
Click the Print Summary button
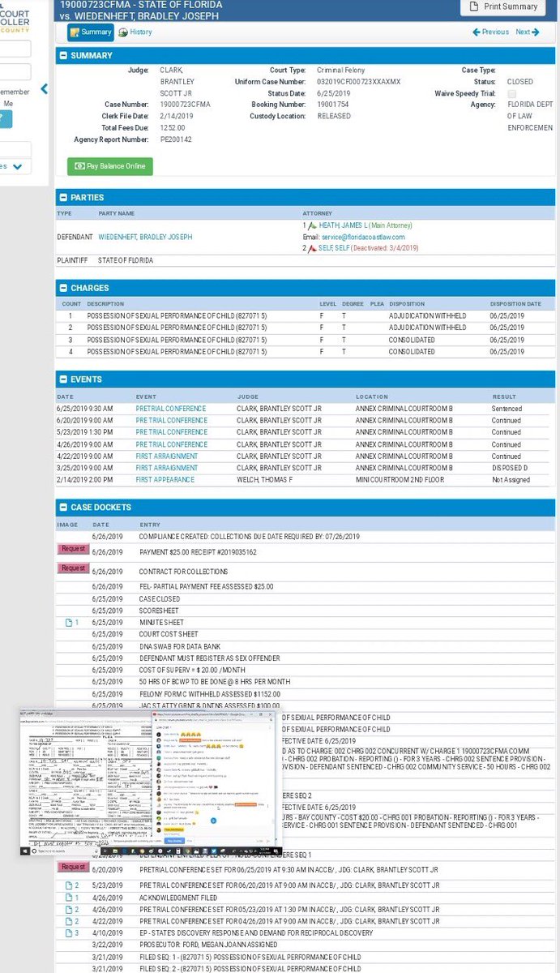click(503, 6)
